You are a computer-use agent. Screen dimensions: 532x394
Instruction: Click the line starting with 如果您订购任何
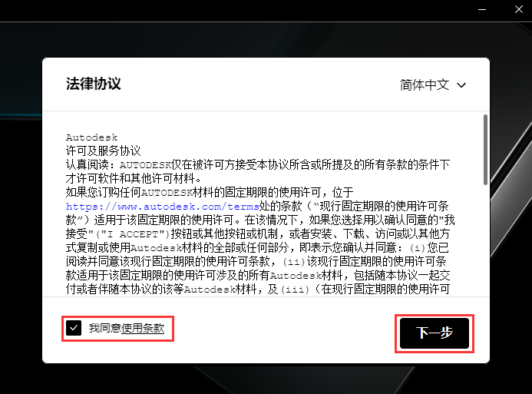230,192
